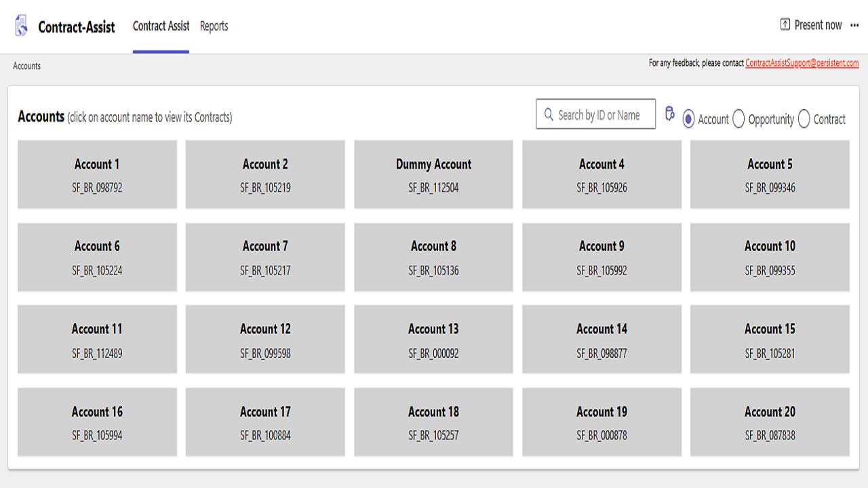Click the Present now share icon
Viewport: 868px width, 488px height.
coord(785,25)
